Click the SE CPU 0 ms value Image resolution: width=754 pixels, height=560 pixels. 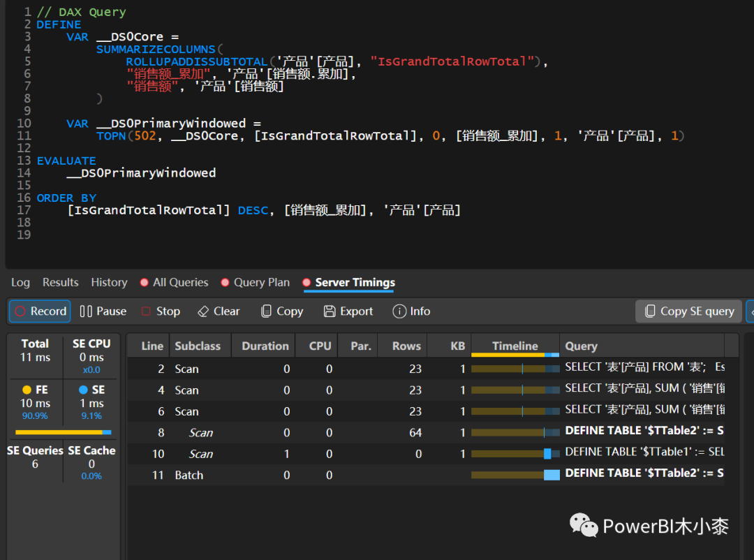click(91, 358)
